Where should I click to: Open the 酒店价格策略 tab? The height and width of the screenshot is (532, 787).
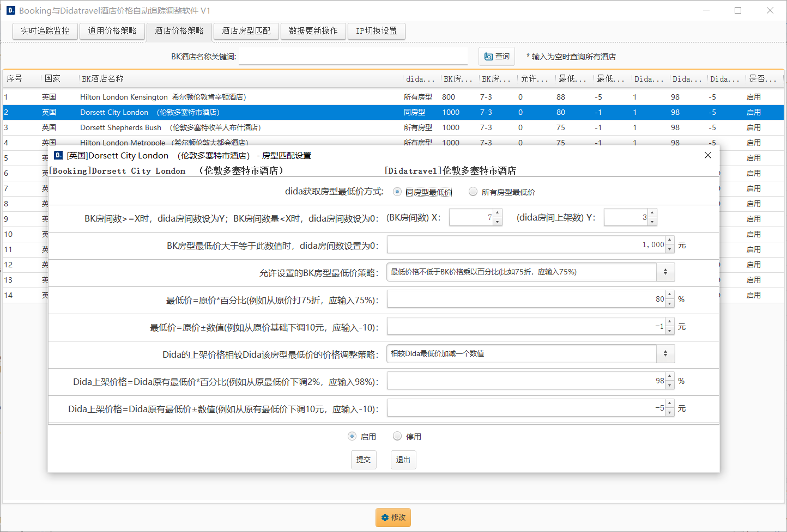[179, 31]
